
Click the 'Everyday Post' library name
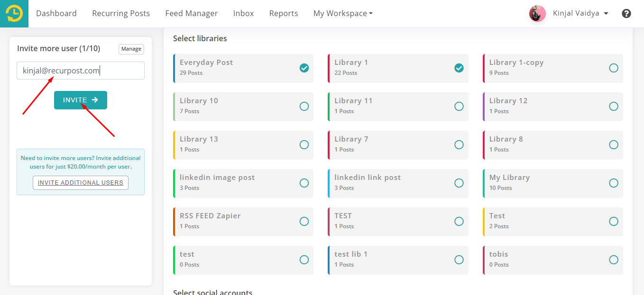point(206,63)
